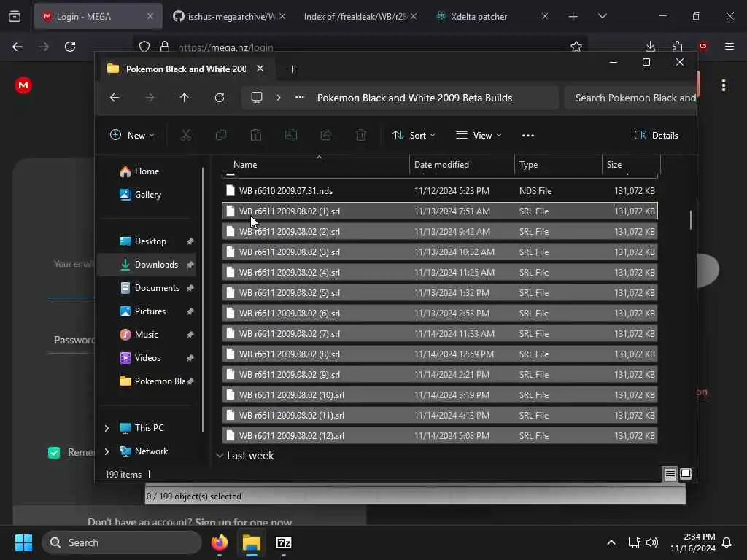The height and width of the screenshot is (560, 747).
Task: Click the Rename icon in Explorer toolbar
Action: (291, 135)
